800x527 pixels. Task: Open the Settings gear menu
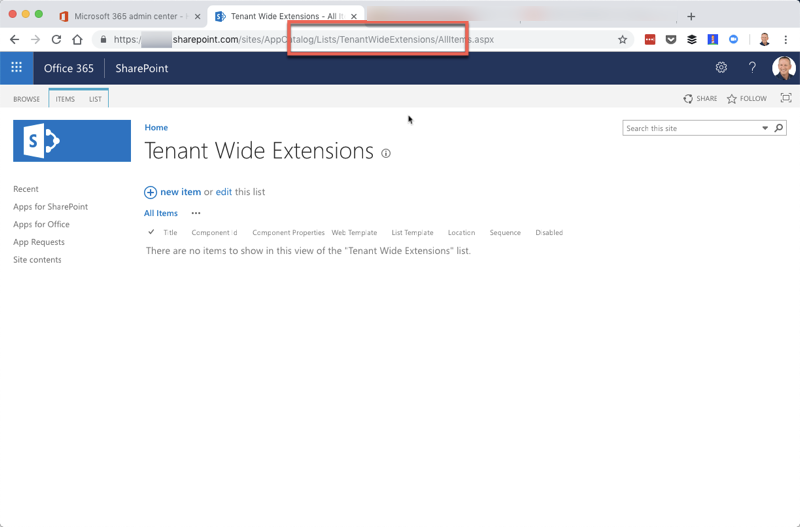pos(721,67)
